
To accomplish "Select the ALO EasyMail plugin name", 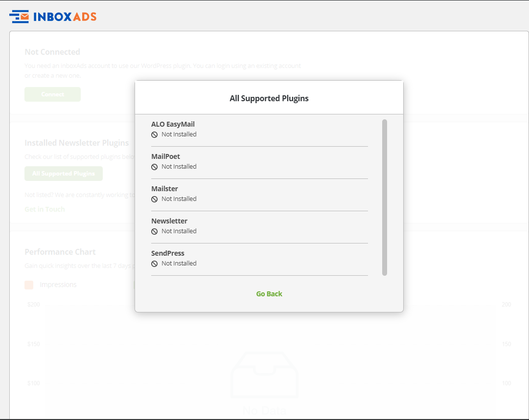I will click(173, 124).
